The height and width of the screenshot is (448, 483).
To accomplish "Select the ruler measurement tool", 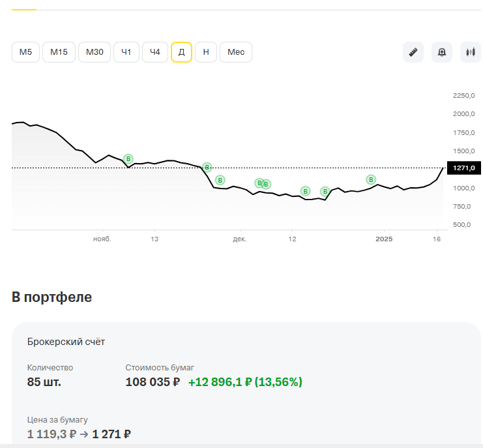I will [413, 52].
